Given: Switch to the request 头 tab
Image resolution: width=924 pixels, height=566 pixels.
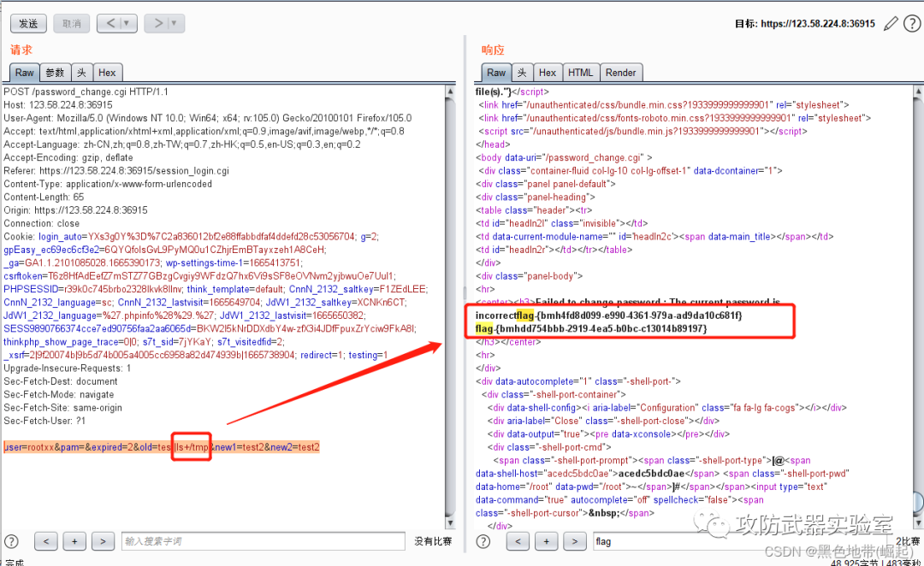Looking at the screenshot, I should 82,73.
